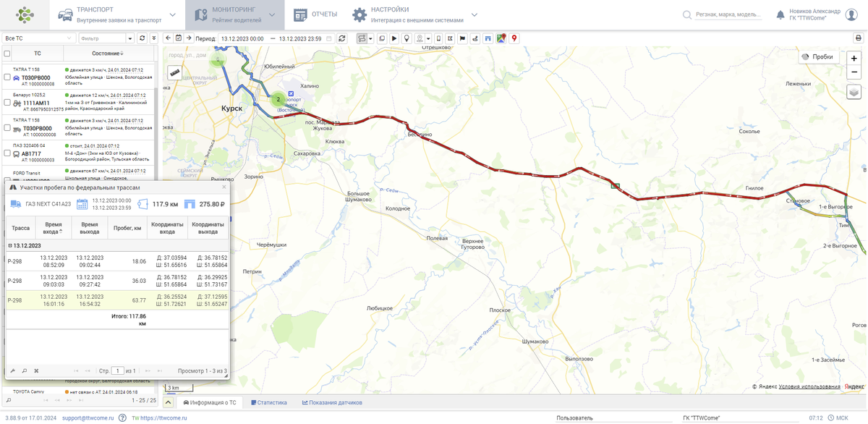Sort by Состояние column header

pos(107,54)
